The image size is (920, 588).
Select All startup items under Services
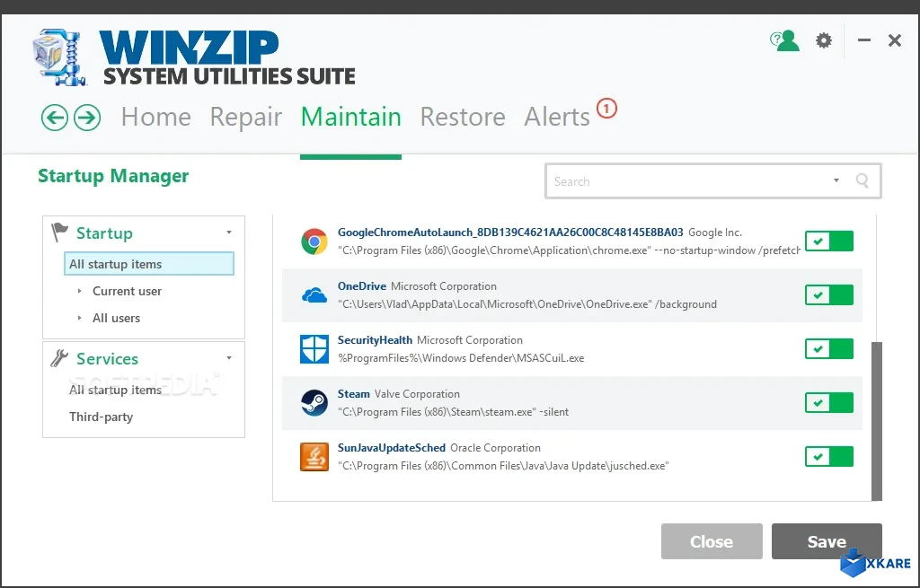115,390
